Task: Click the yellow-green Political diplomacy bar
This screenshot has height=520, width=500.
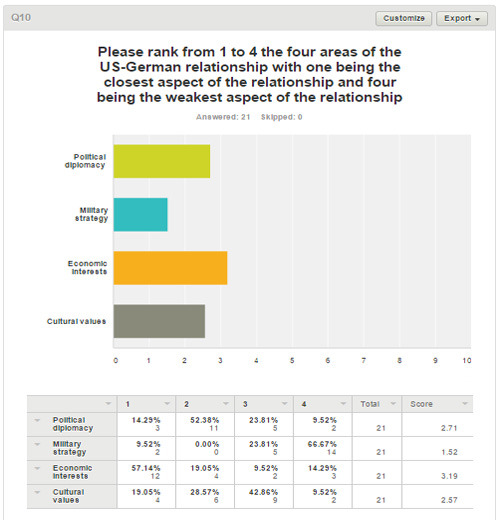Action: coord(162,161)
